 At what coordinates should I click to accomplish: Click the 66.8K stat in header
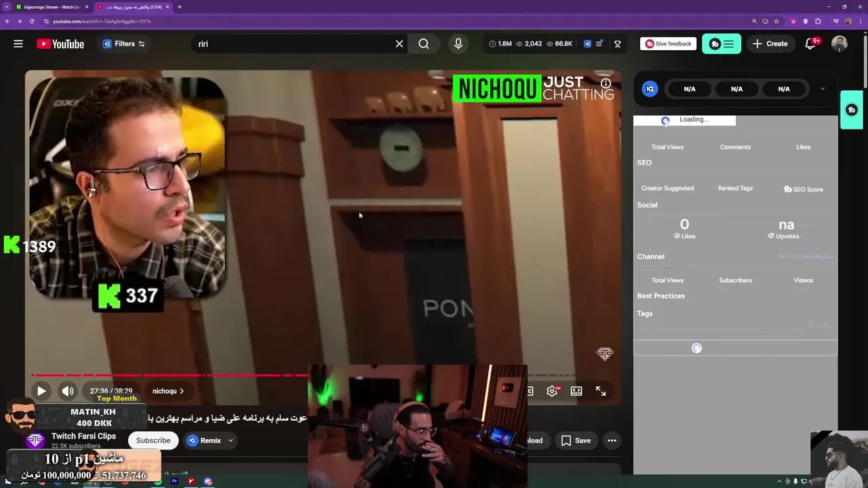tap(559, 44)
